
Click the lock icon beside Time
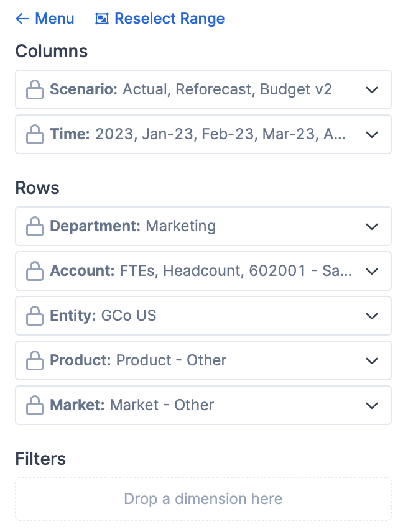(x=34, y=134)
